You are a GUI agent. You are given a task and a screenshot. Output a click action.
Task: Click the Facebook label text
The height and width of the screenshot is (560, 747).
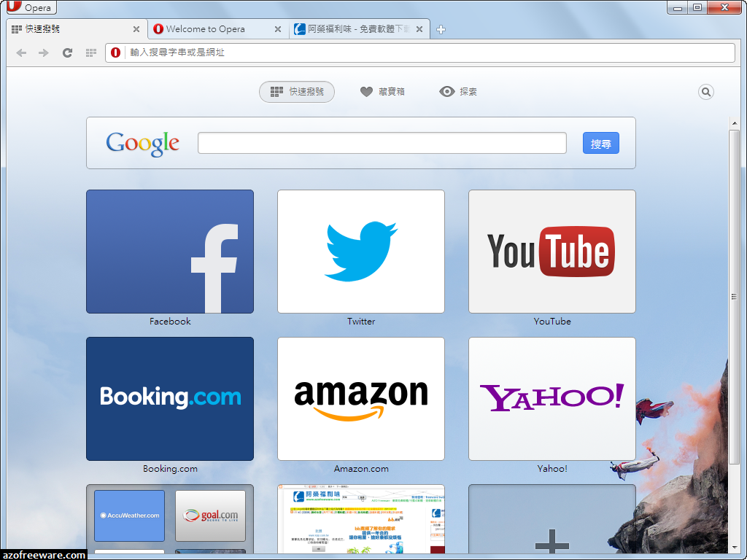coord(170,322)
